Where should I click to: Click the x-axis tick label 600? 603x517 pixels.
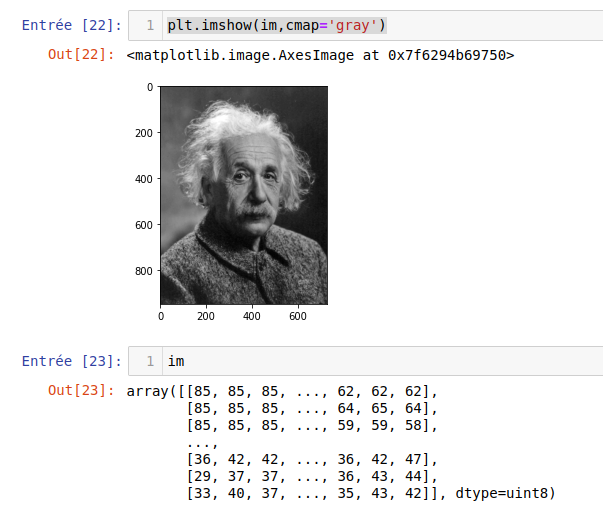(x=297, y=316)
